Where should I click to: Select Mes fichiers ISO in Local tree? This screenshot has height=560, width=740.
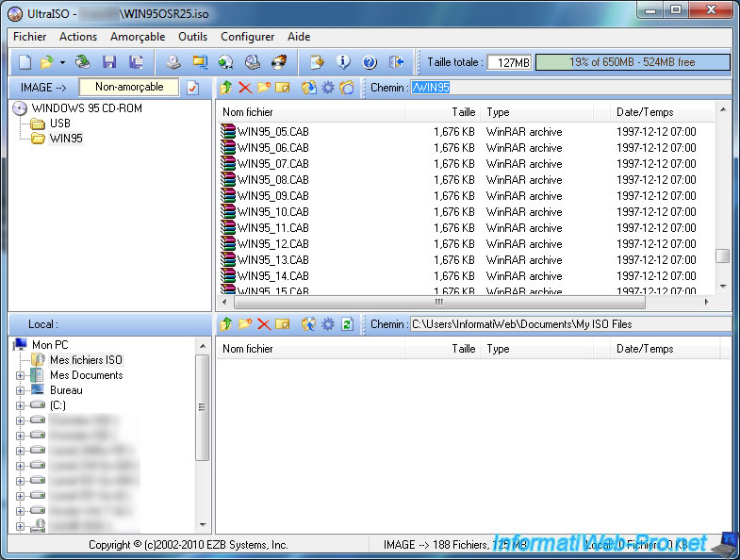(x=87, y=360)
